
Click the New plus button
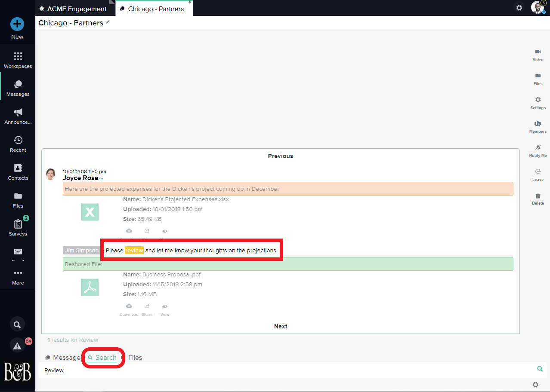pyautogui.click(x=17, y=24)
